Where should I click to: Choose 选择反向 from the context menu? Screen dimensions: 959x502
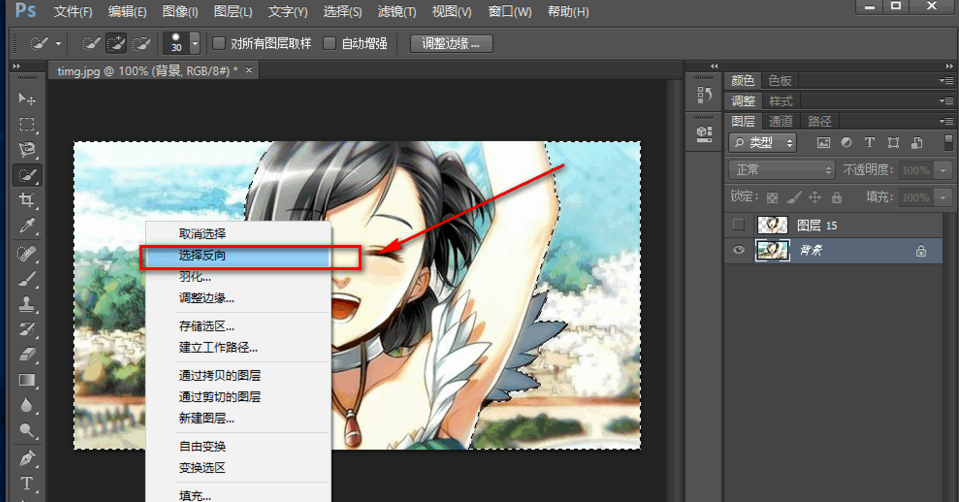202,256
